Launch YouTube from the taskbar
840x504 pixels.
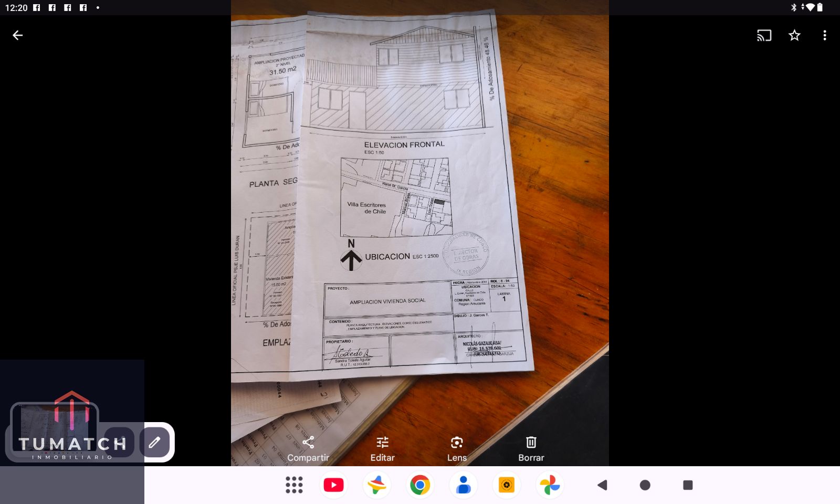click(x=334, y=485)
